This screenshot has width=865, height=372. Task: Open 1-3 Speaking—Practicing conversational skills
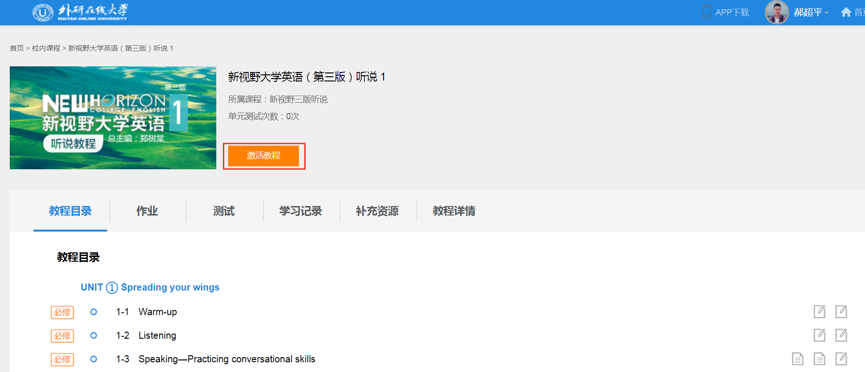pyautogui.click(x=216, y=359)
